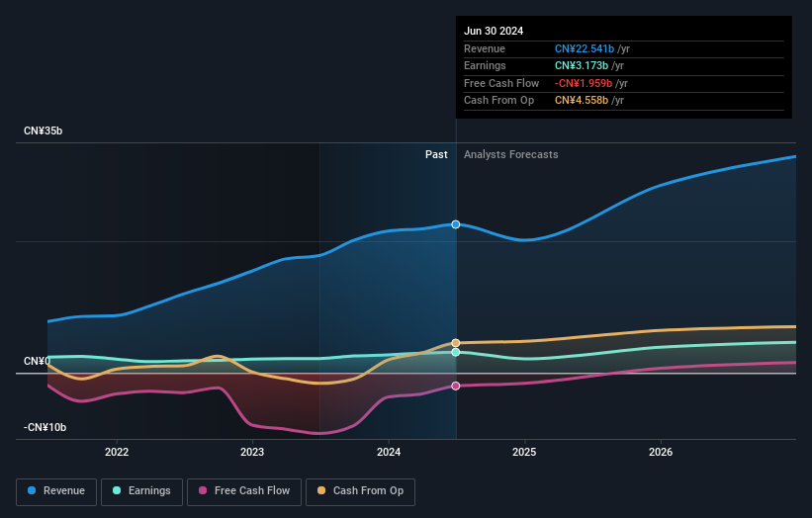Screen dimensions: 812x518
Task: Click the Cash From Op label in tooltip
Action: pyautogui.click(x=498, y=101)
